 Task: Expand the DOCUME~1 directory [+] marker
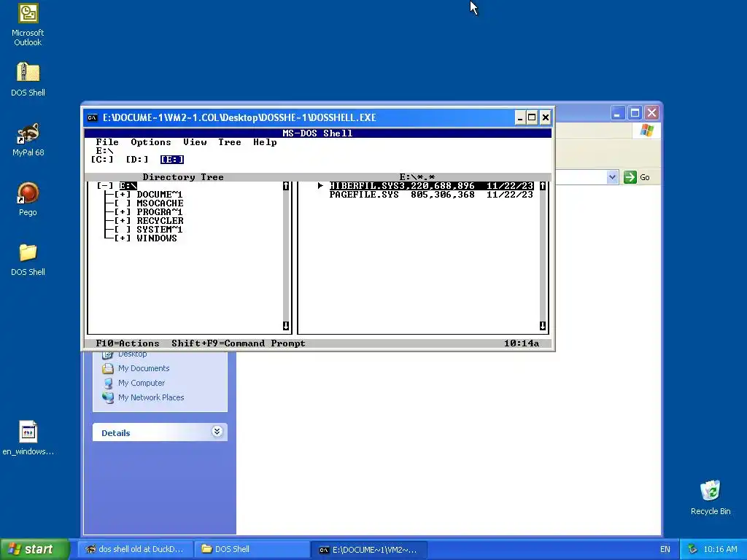coord(123,194)
